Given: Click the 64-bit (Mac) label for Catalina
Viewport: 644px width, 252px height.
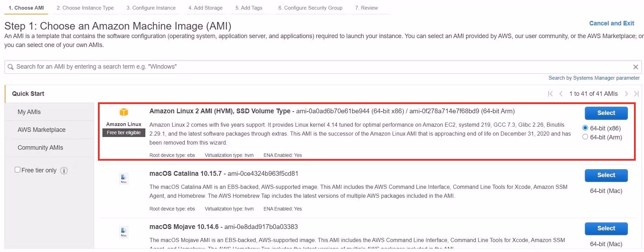Looking at the screenshot, I should (x=606, y=191).
